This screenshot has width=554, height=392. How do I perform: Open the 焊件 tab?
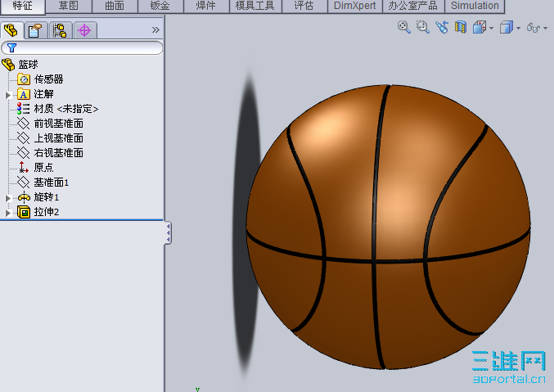pyautogui.click(x=206, y=6)
